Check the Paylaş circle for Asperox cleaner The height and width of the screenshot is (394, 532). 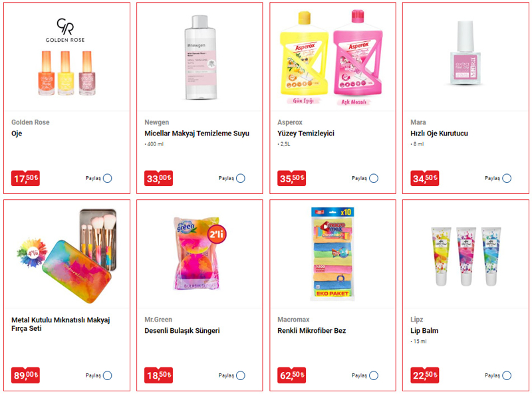(x=374, y=178)
